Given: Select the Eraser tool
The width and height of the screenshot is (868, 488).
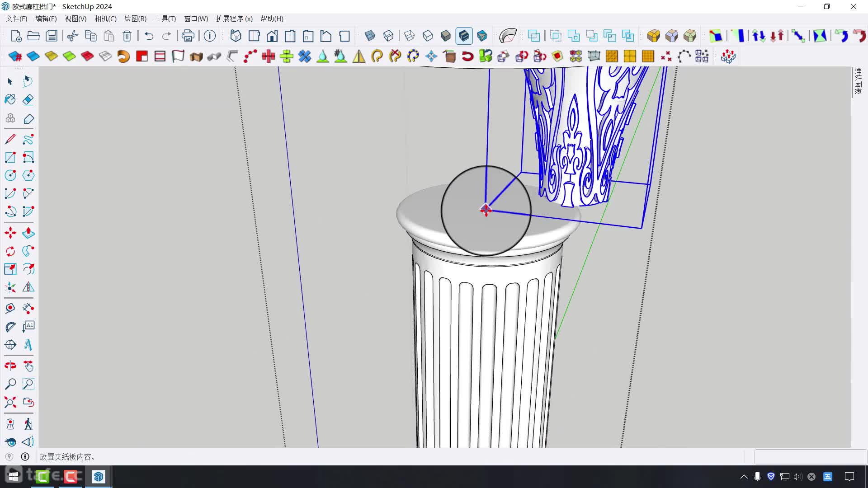Looking at the screenshot, I should tap(28, 99).
